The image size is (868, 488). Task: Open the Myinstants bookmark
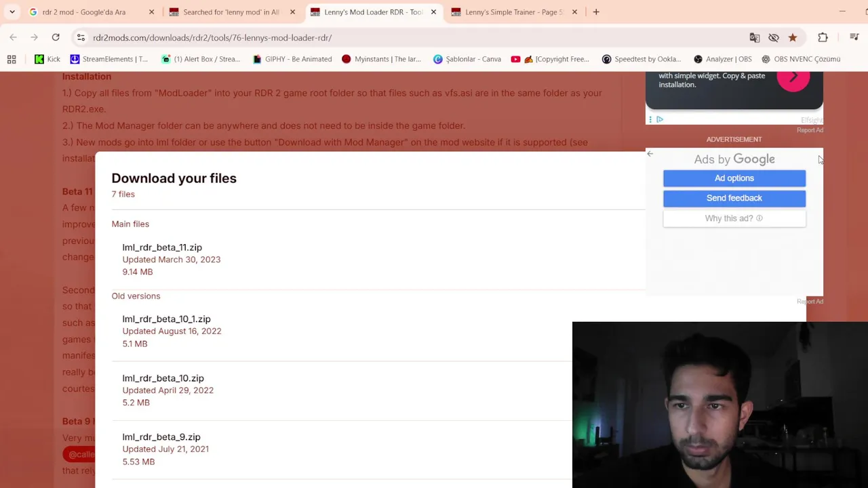click(x=381, y=59)
